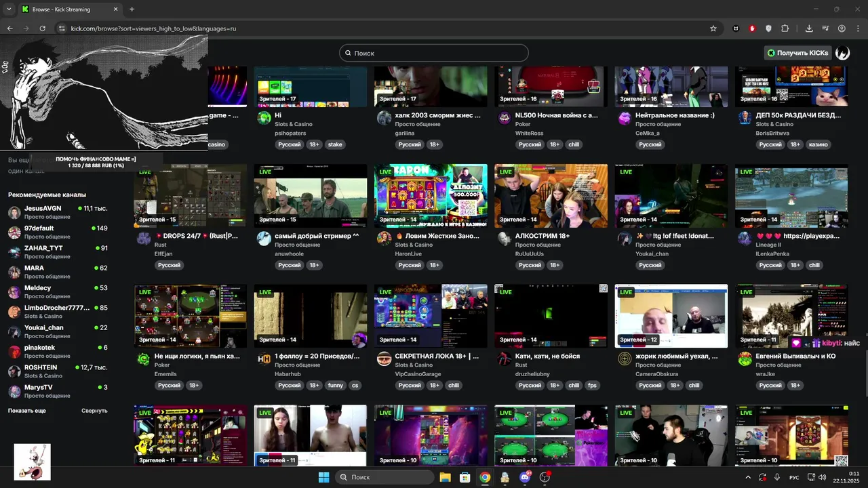Open the Chrome extensions puzzle icon
Viewport: 868px width, 488px height.
(x=785, y=28)
